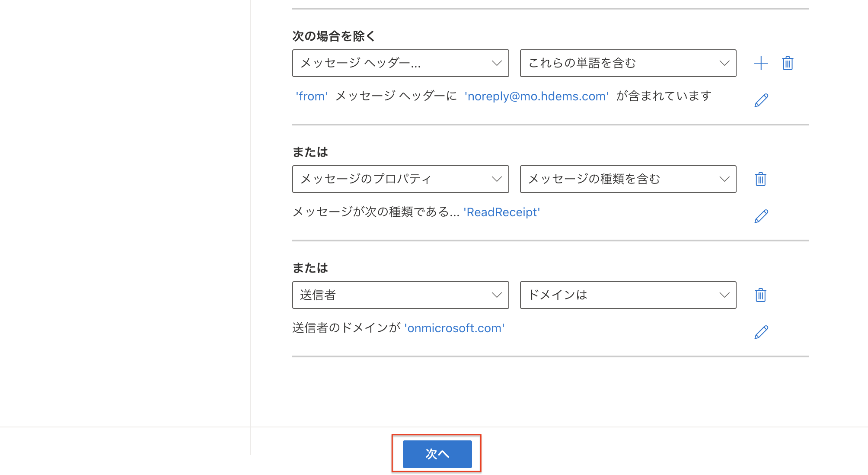
Task: Delete the 送信者 domain exception row
Action: (760, 295)
